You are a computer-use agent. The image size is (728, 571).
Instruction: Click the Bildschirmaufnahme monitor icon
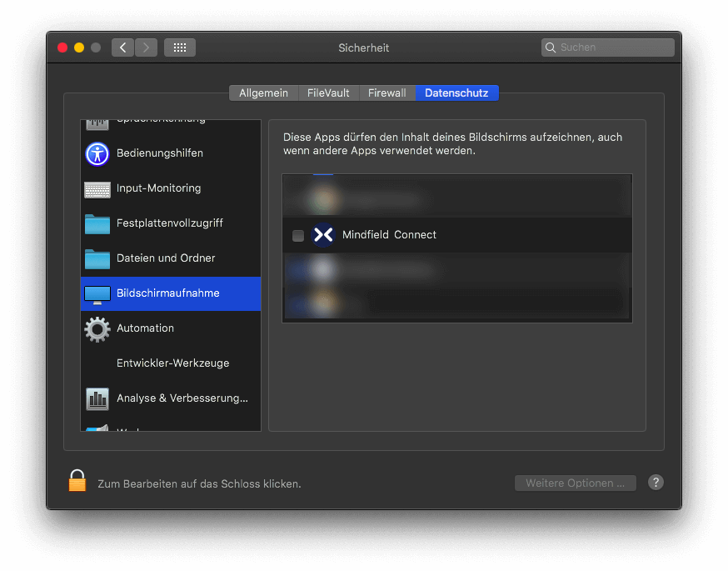(x=97, y=294)
